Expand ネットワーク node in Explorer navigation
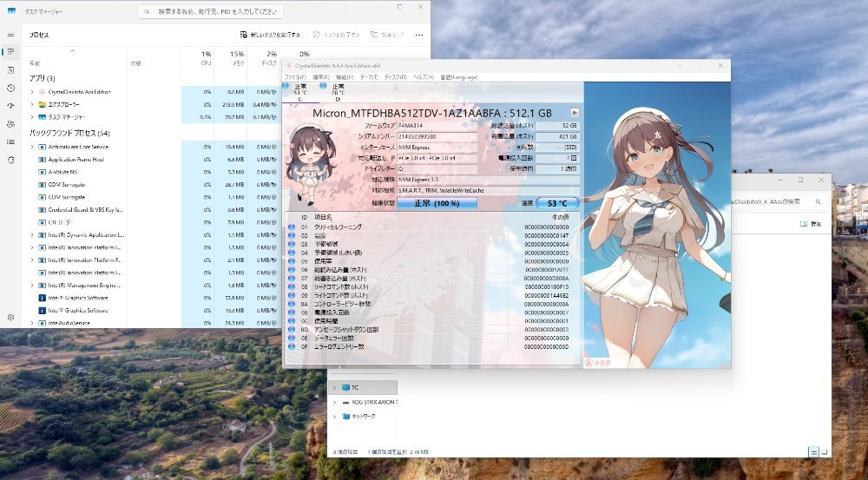Image resolution: width=868 pixels, height=480 pixels. [x=334, y=417]
